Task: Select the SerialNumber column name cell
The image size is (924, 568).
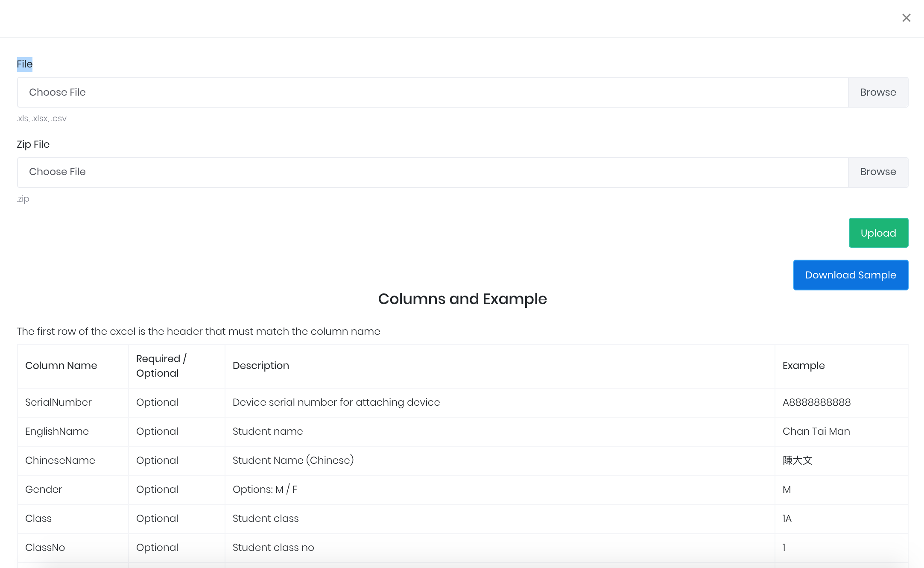Action: (58, 402)
